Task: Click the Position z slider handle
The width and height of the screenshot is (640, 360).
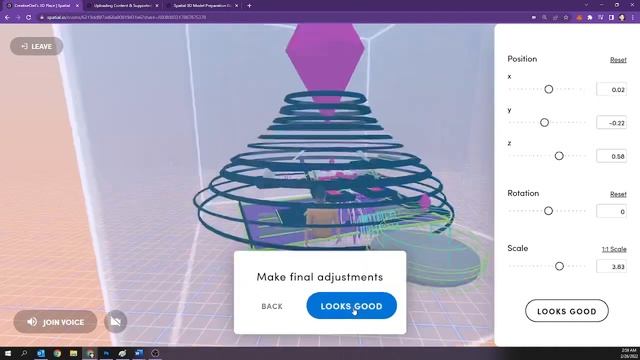Action: [559, 156]
